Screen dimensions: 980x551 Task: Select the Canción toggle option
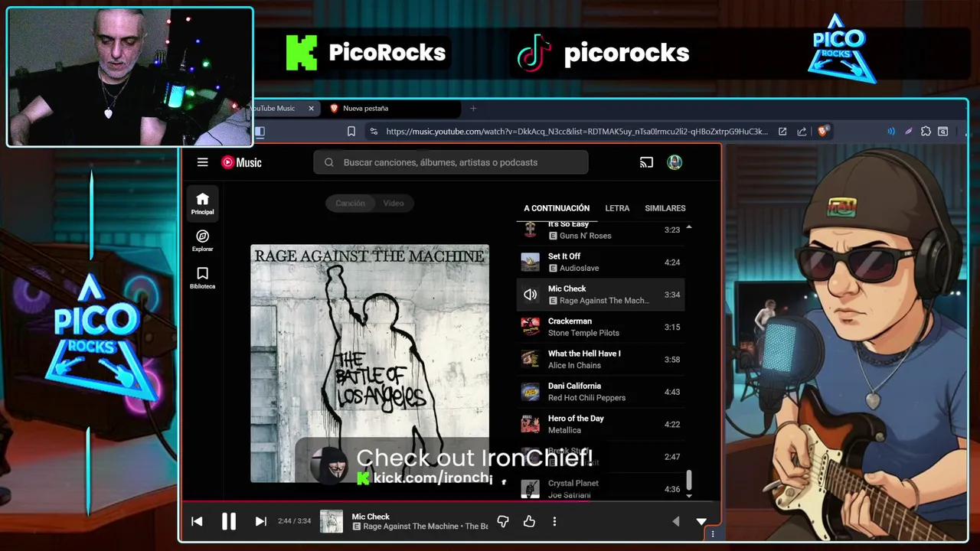point(350,203)
